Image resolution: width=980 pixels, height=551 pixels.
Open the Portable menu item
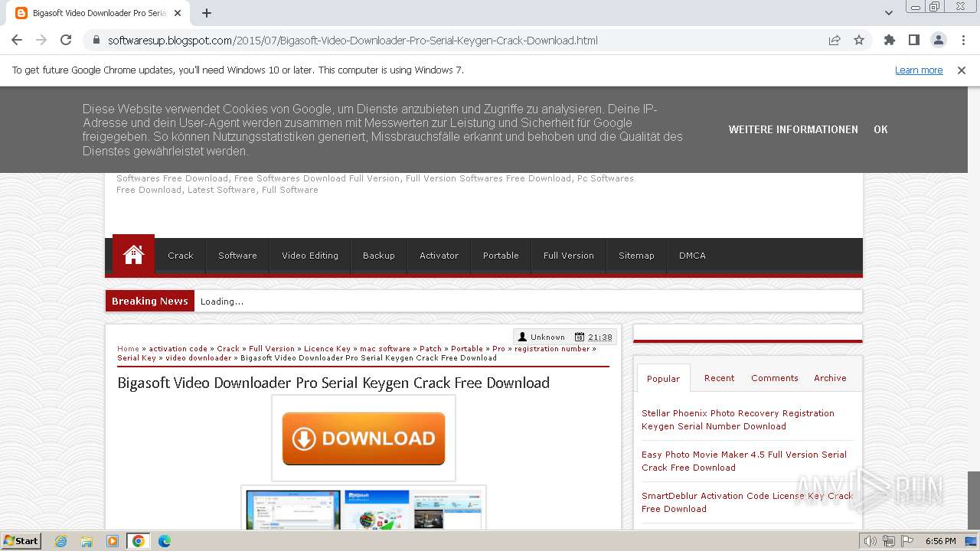(x=501, y=256)
